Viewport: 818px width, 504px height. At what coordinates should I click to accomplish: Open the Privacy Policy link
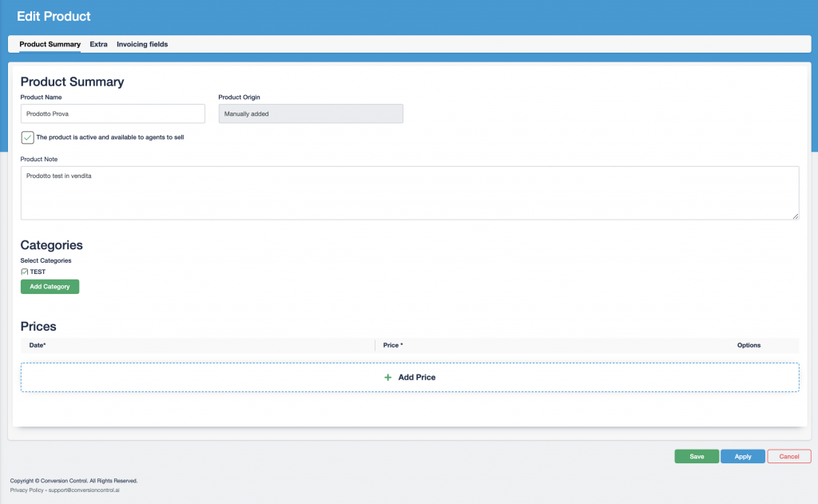(27, 490)
